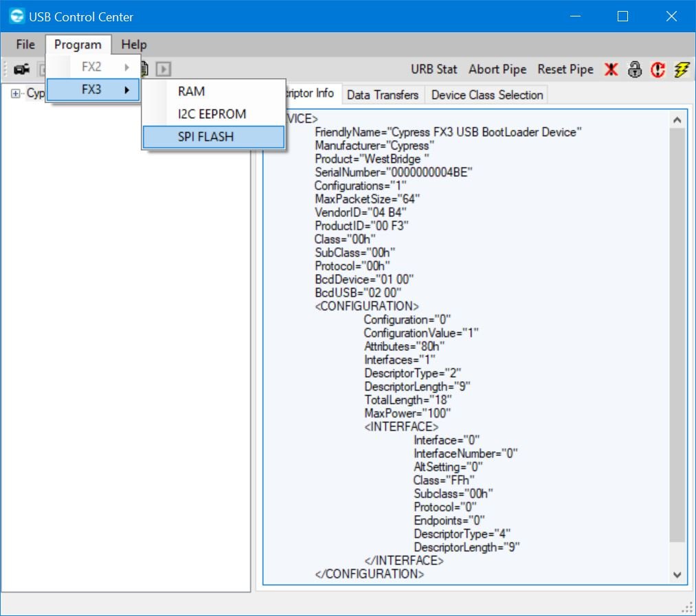
Task: Choose RAM from the FX3 submenu
Action: point(214,91)
